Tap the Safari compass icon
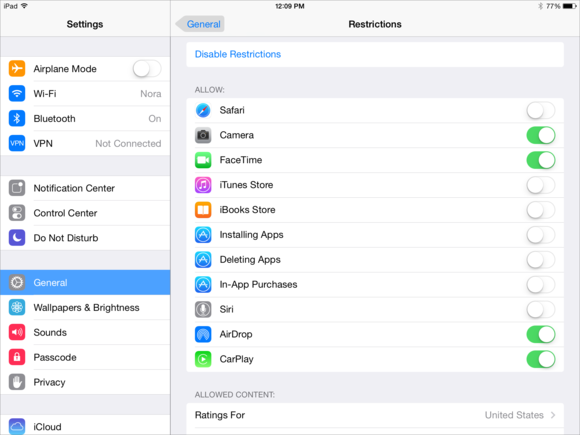Viewport: 580px width, 435px height. (x=203, y=110)
